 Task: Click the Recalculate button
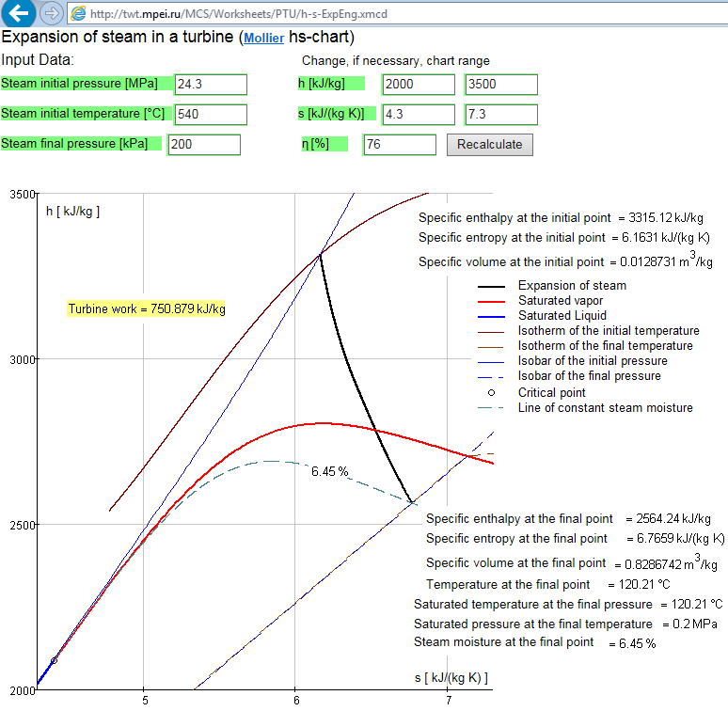(x=489, y=144)
